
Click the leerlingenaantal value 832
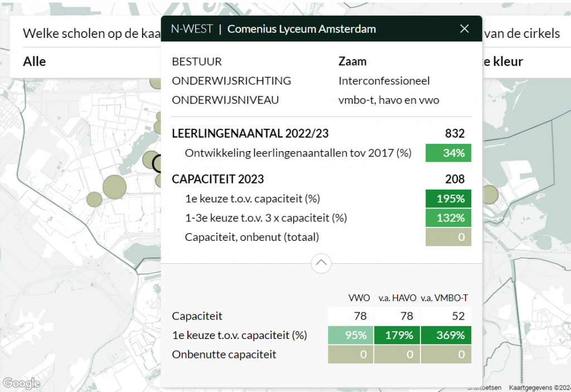coord(455,133)
